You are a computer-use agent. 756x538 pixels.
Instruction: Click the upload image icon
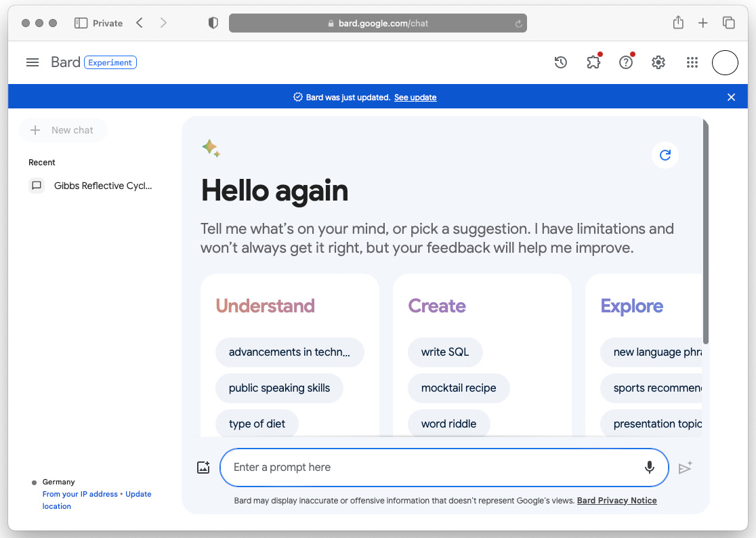pyautogui.click(x=203, y=468)
